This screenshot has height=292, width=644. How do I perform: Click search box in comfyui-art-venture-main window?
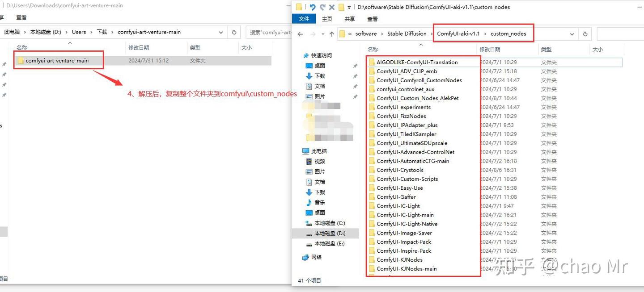(x=269, y=32)
